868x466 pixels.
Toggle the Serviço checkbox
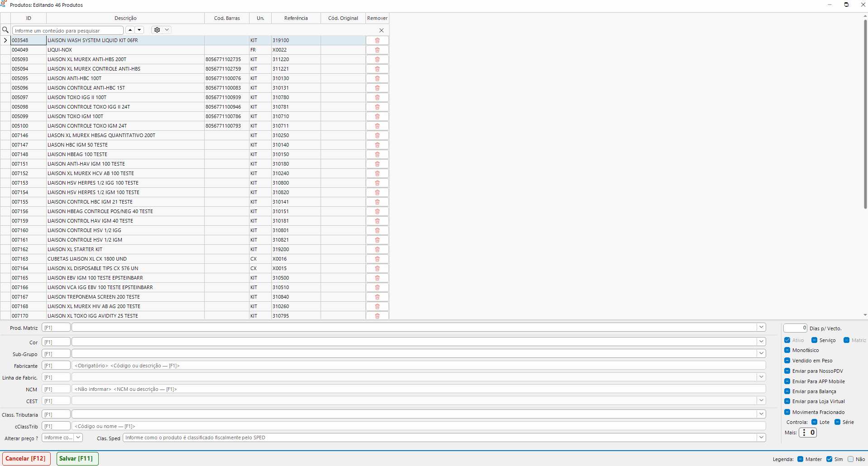[x=814, y=340]
